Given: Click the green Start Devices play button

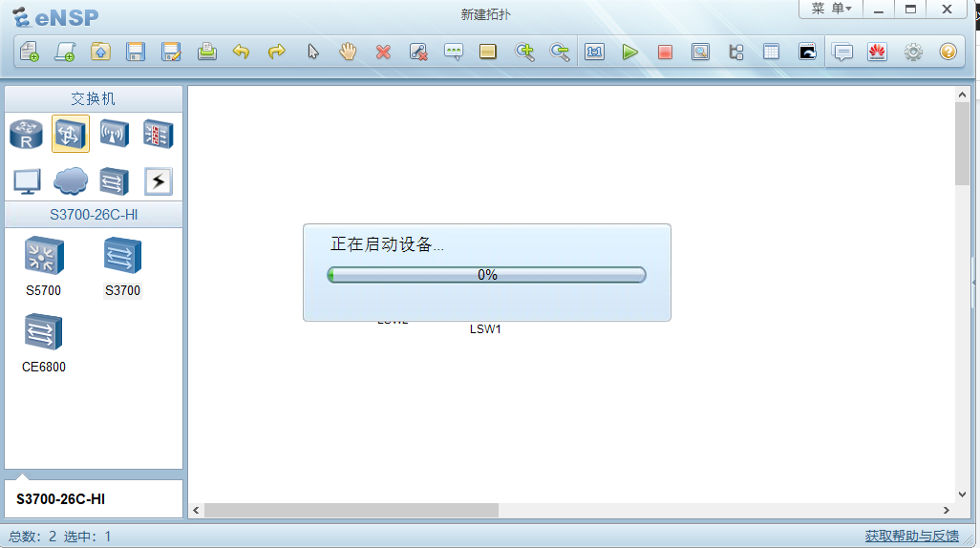Looking at the screenshot, I should (x=629, y=52).
